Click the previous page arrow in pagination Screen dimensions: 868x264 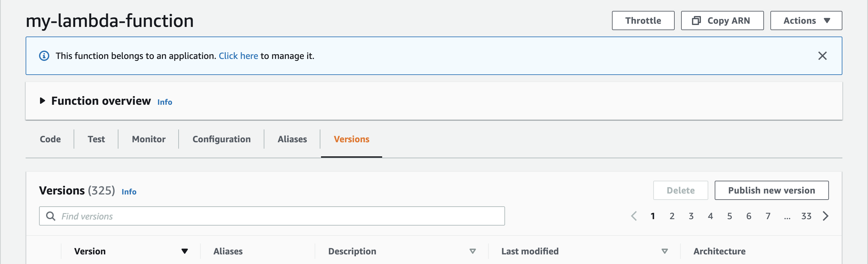click(x=633, y=216)
